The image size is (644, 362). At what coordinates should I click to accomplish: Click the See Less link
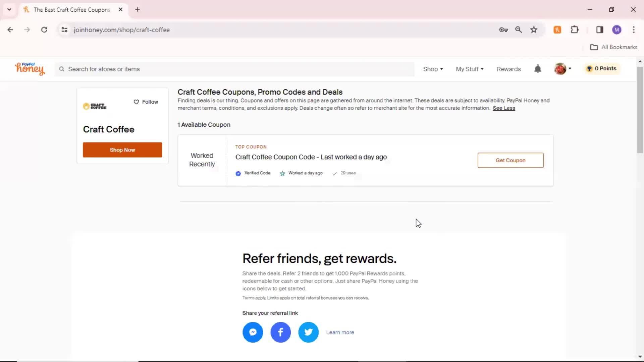coord(504,108)
